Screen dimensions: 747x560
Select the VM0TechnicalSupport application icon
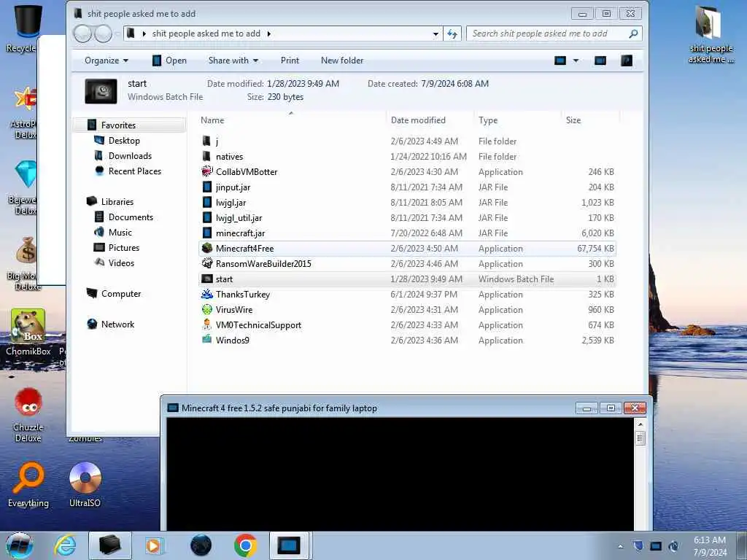pos(206,324)
